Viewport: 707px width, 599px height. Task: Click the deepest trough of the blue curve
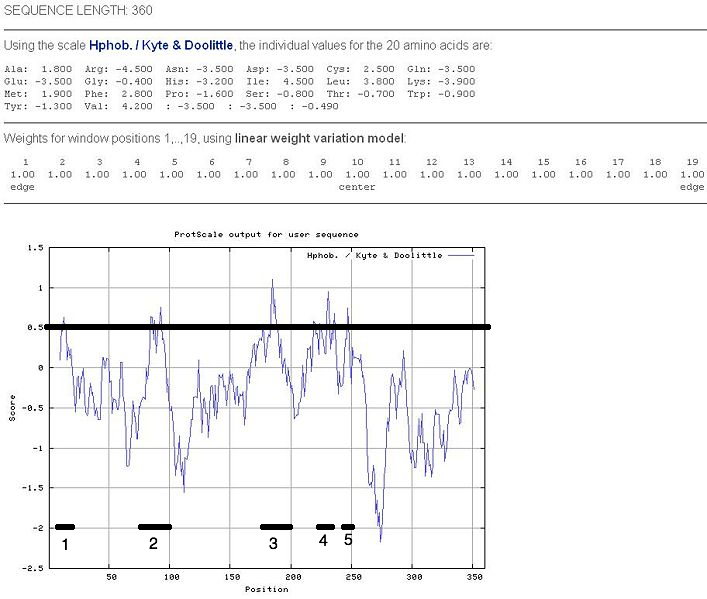point(381,540)
